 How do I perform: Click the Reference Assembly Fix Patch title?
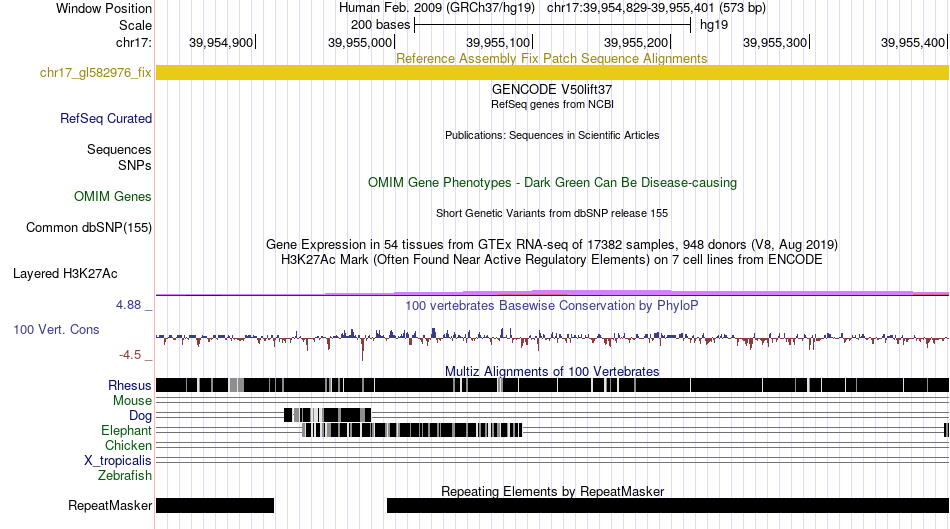[x=552, y=58]
